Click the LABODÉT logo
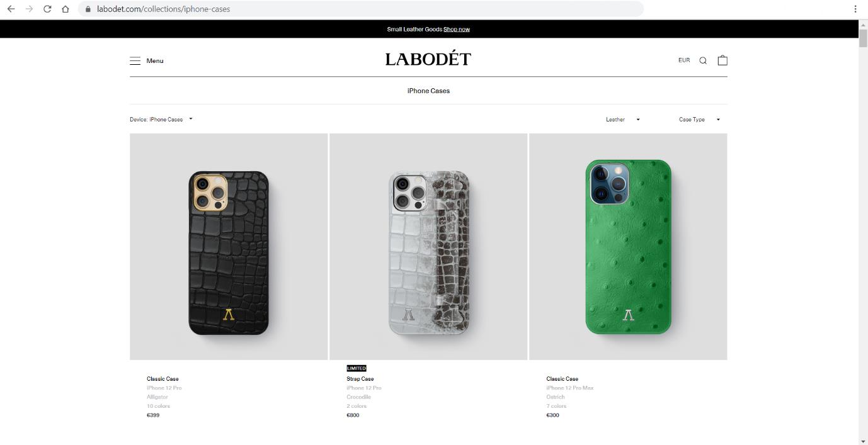The image size is (868, 445). [x=428, y=59]
